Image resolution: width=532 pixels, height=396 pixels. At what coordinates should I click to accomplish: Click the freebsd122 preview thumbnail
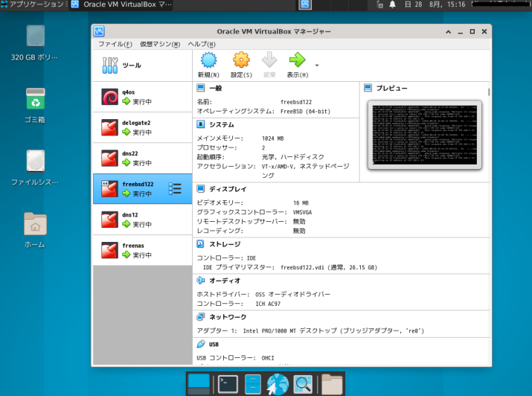(x=424, y=135)
